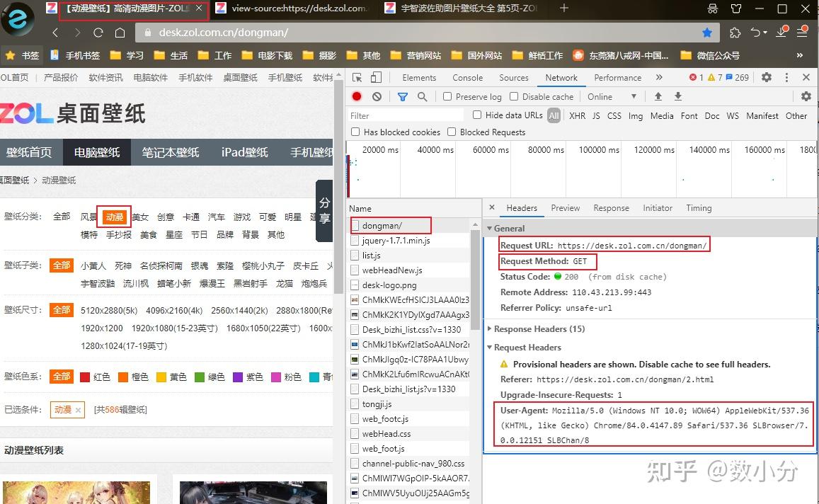The image size is (819, 504).
Task: Filter requests by Img
Action: 636,115
